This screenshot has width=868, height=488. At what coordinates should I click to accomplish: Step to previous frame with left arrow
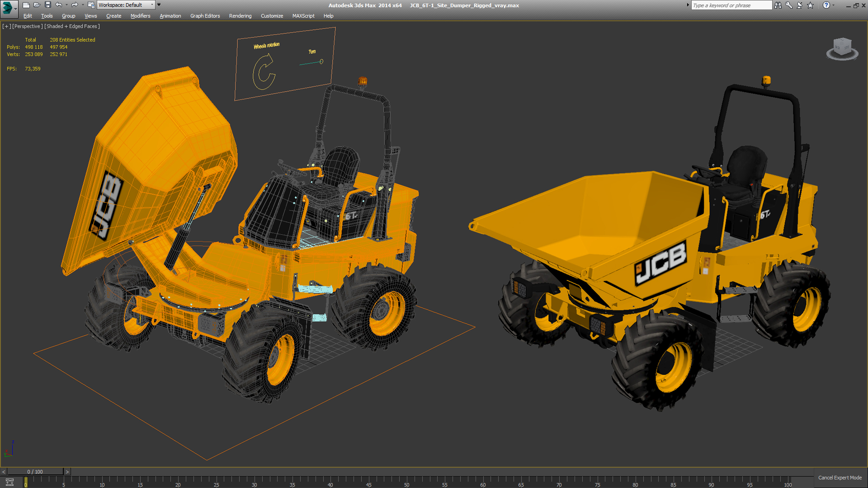click(4, 472)
